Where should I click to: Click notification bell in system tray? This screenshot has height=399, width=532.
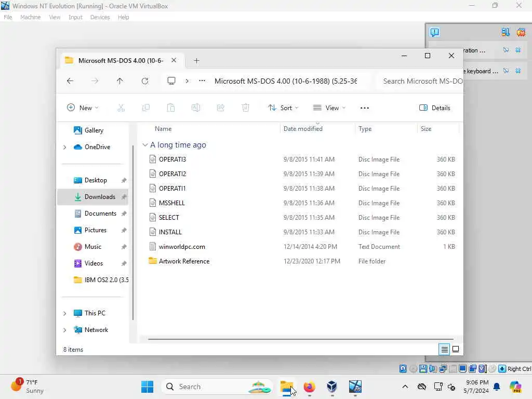pos(497,387)
